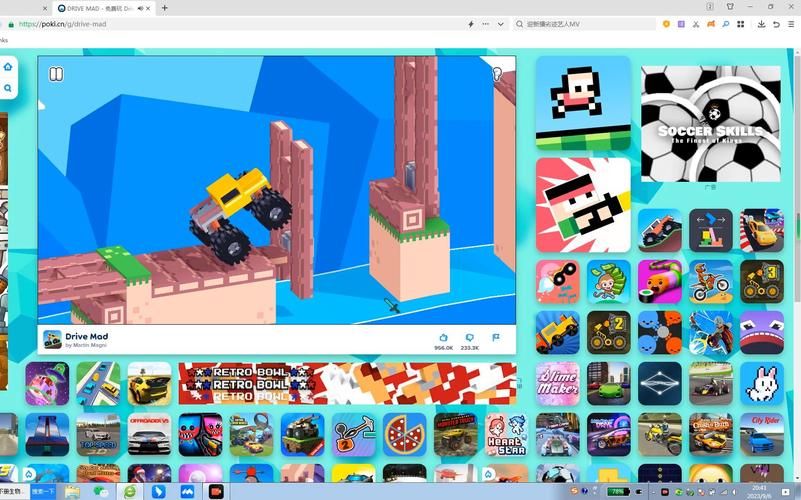Open a new browser tab

tap(164, 8)
